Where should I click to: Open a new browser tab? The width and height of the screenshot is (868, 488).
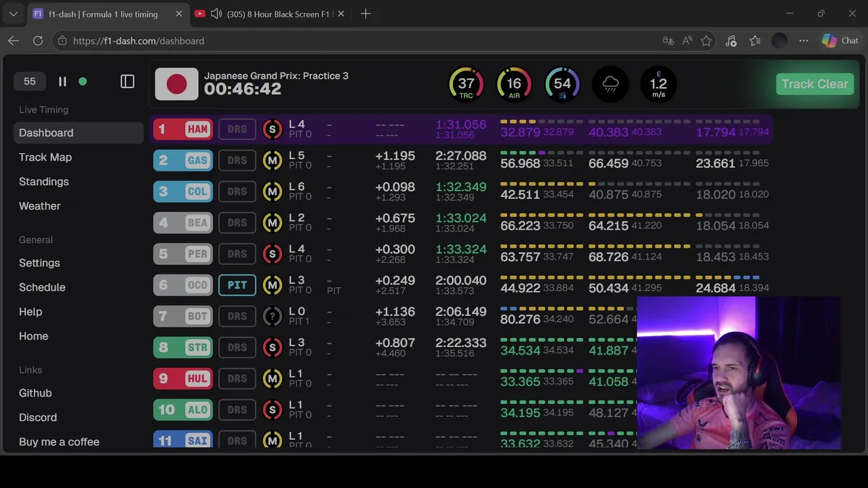(366, 14)
